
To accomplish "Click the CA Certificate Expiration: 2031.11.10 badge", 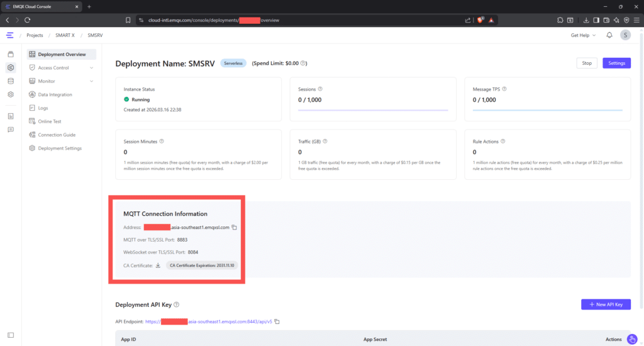I will [202, 265].
